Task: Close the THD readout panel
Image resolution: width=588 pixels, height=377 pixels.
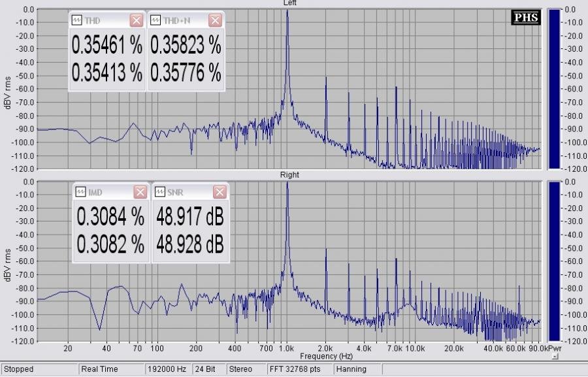Action: [136, 20]
